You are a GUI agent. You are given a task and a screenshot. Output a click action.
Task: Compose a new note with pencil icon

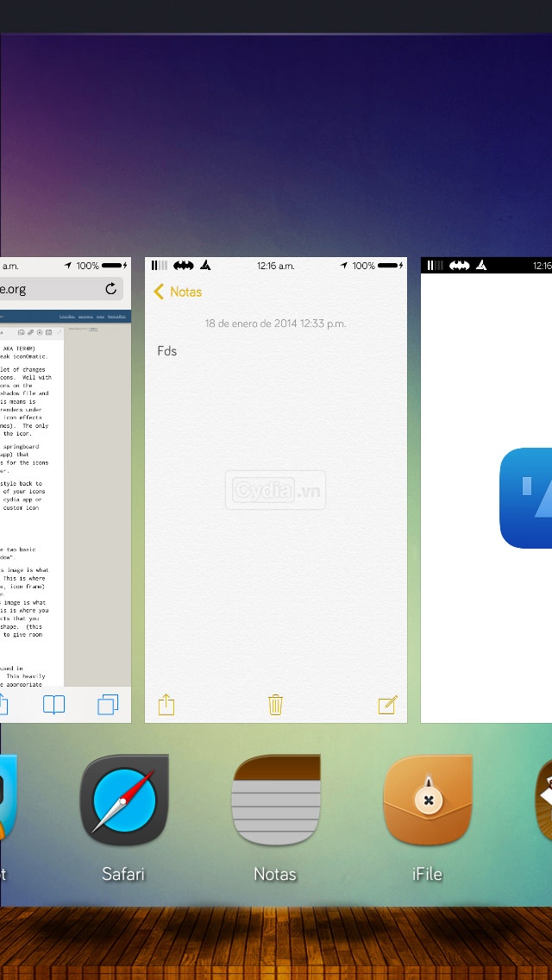(387, 705)
